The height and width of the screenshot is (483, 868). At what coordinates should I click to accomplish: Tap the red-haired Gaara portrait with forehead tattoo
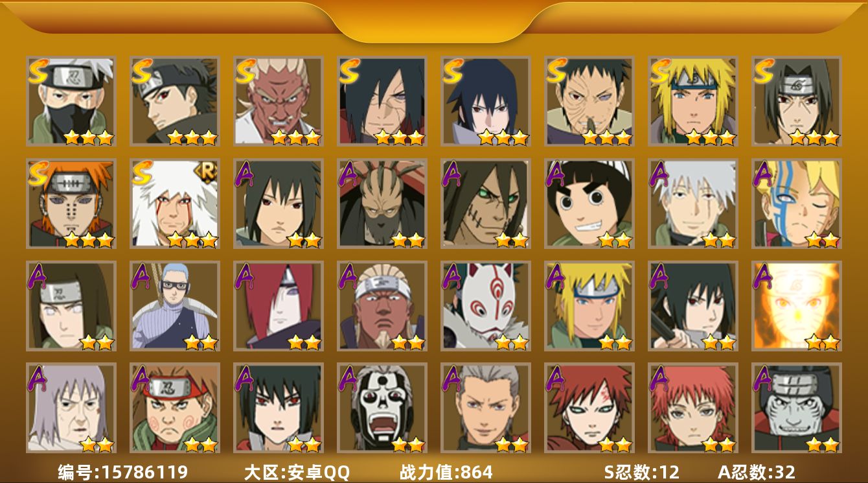click(589, 408)
